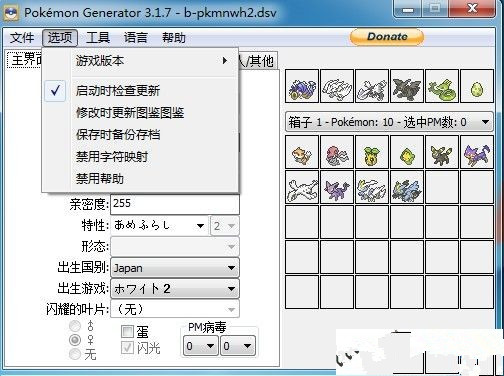
Task: Select the white Reshiram party sprite
Action: pos(337,86)
